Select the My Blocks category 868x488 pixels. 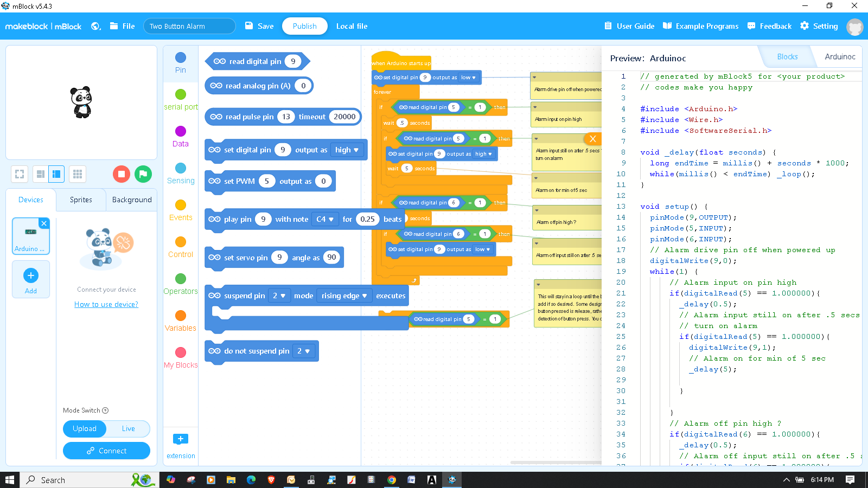pyautogui.click(x=181, y=358)
